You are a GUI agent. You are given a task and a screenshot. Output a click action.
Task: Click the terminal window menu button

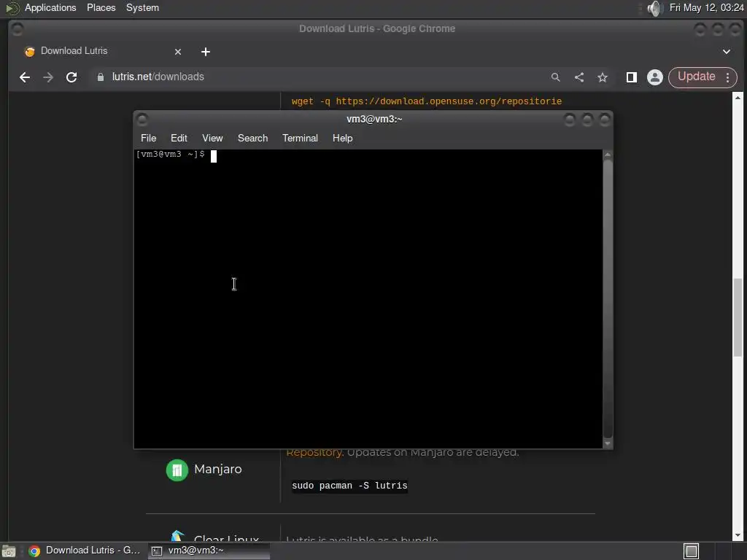pyautogui.click(x=142, y=119)
